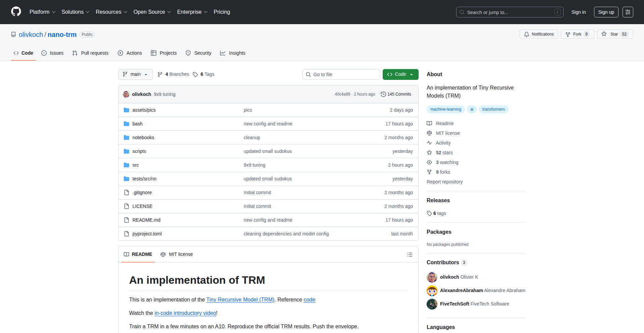This screenshot has height=333, width=644.
Task: Open the README outline list icon
Action: point(410,255)
